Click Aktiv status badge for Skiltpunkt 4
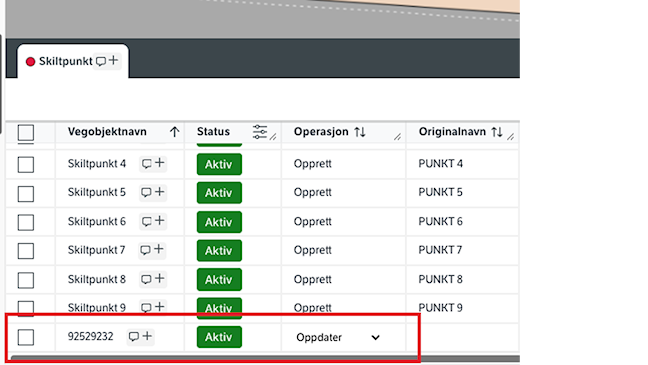 (219, 164)
